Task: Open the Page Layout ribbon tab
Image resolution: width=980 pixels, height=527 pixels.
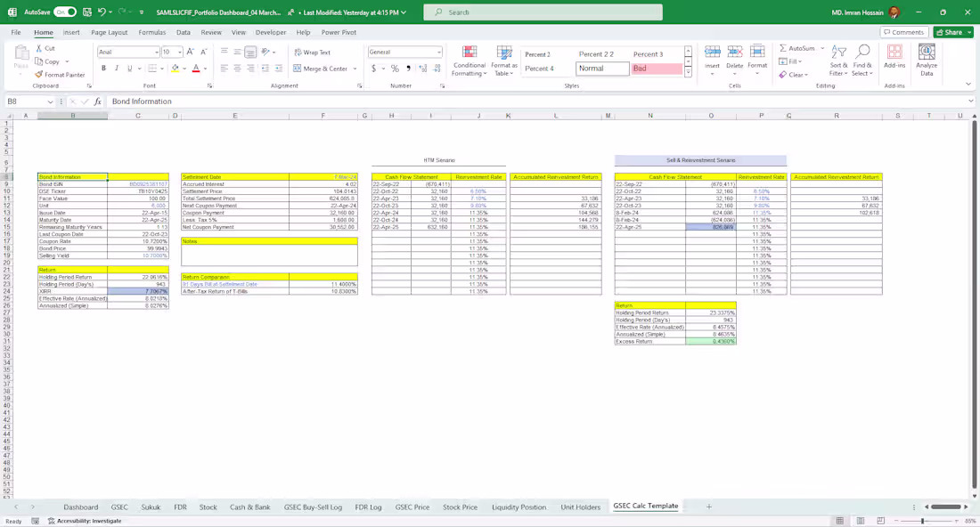Action: click(109, 32)
